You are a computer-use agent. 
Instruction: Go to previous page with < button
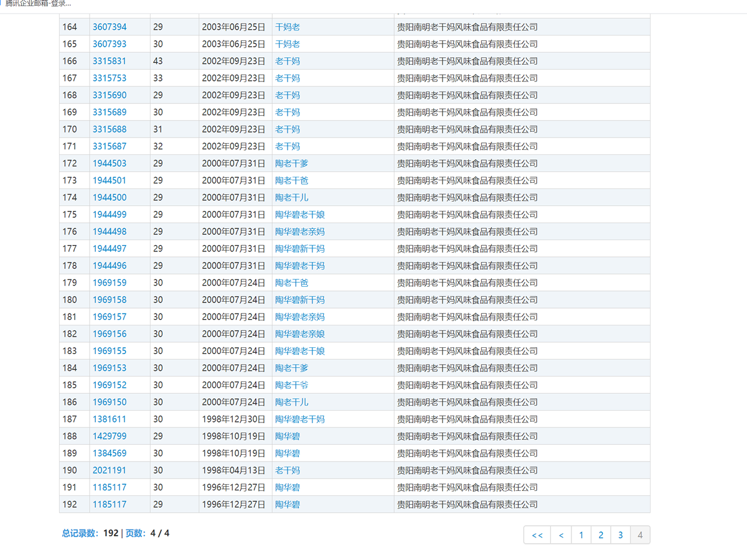(x=561, y=535)
